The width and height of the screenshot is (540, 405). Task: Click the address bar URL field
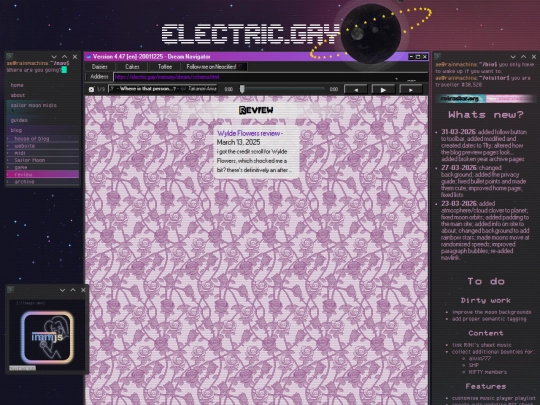[270, 77]
